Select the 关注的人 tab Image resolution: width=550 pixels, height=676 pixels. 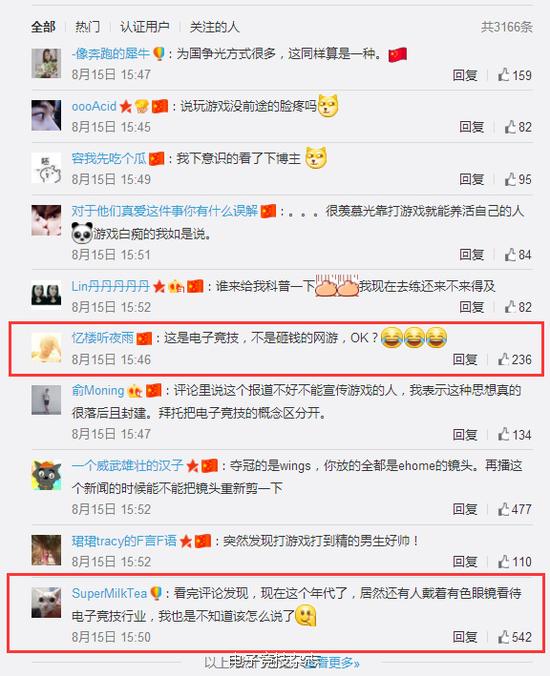214,27
